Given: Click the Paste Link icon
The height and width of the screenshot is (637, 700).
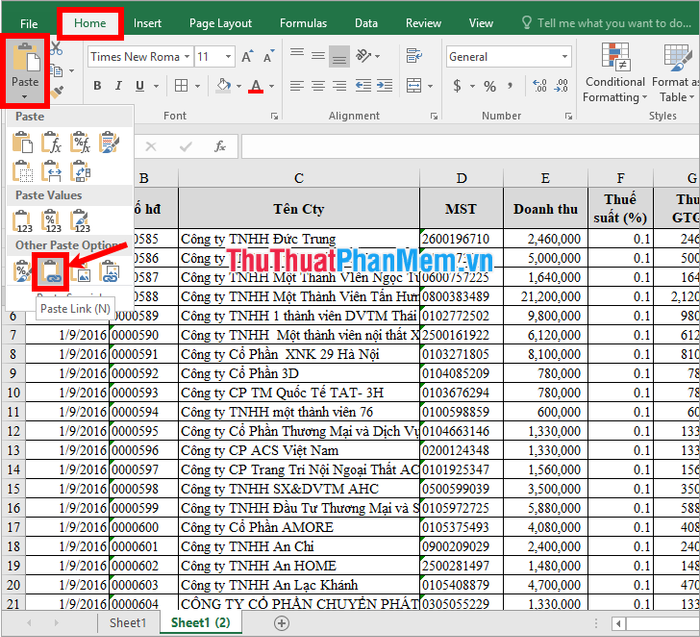Looking at the screenshot, I should [51, 271].
